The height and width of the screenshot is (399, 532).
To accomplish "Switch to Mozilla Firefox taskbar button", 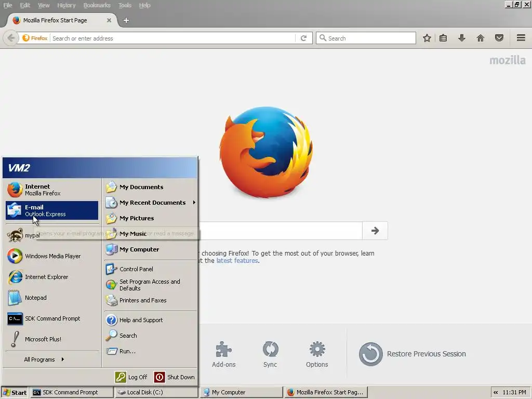I will click(x=326, y=392).
